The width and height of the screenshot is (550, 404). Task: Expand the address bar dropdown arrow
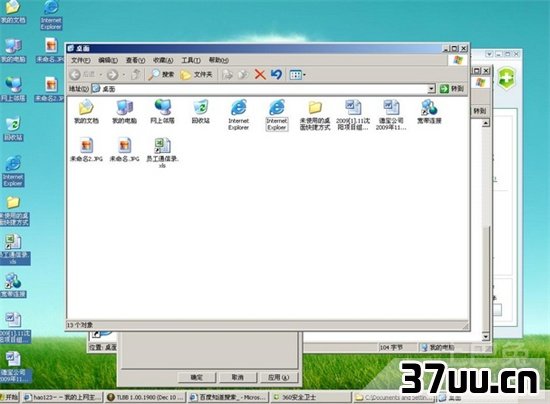pos(431,89)
